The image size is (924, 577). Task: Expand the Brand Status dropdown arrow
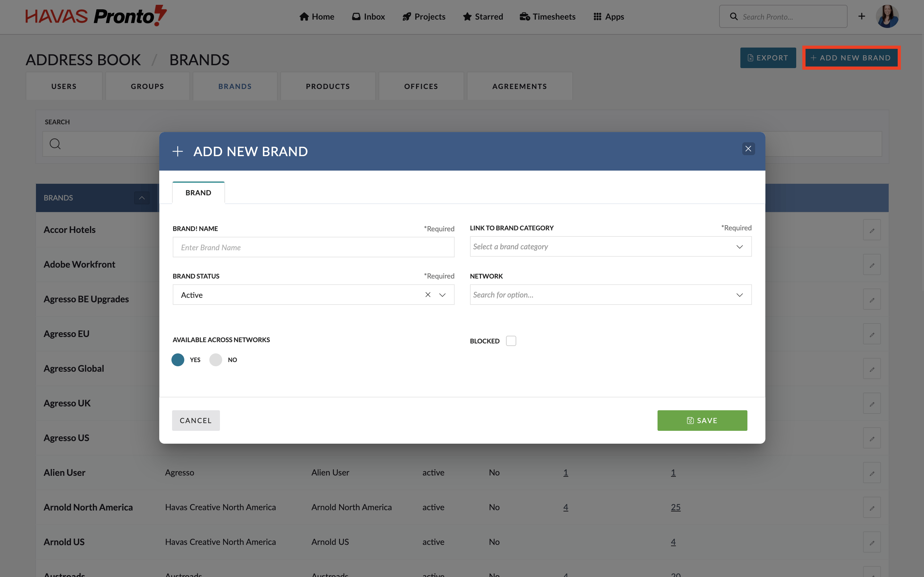pos(442,295)
